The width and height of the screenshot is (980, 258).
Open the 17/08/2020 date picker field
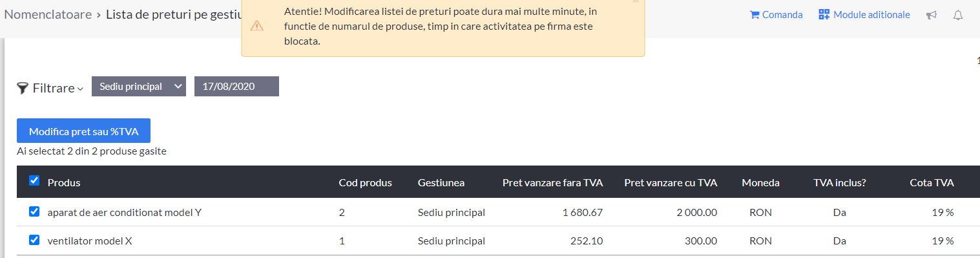236,87
